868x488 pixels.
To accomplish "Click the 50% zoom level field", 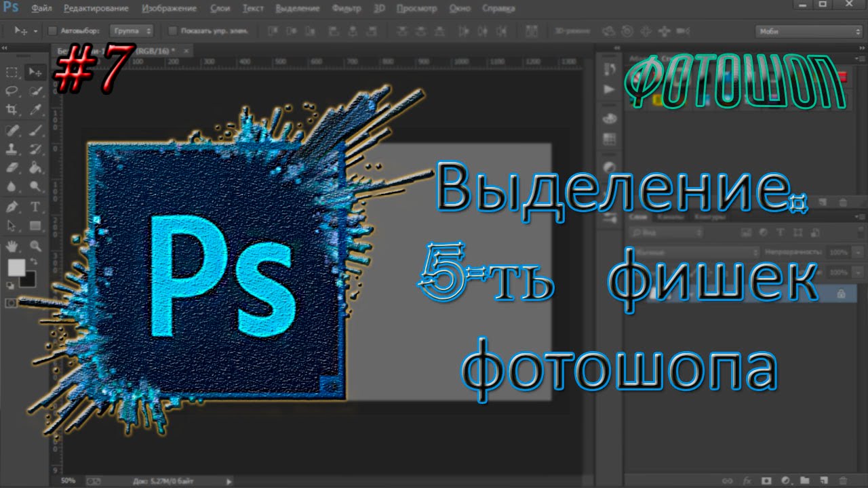I will [x=68, y=481].
